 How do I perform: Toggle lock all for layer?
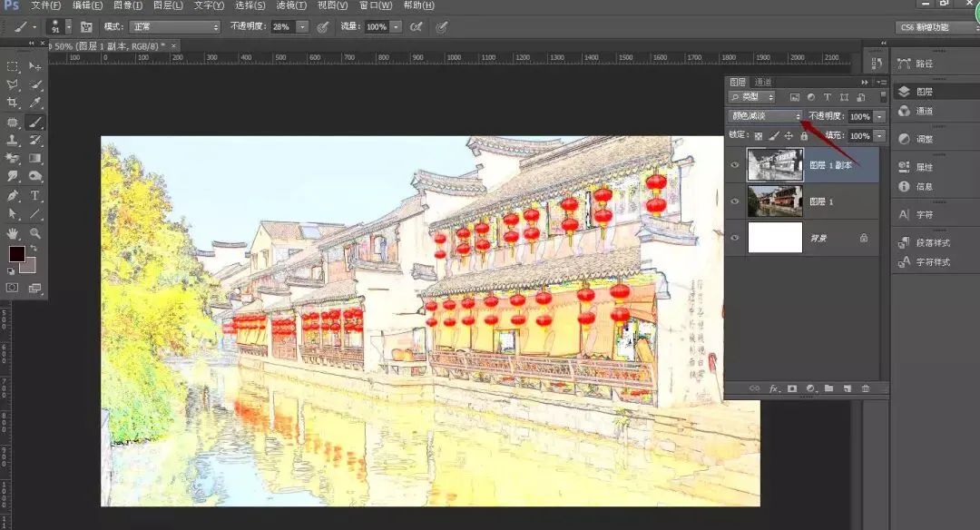pyautogui.click(x=804, y=135)
